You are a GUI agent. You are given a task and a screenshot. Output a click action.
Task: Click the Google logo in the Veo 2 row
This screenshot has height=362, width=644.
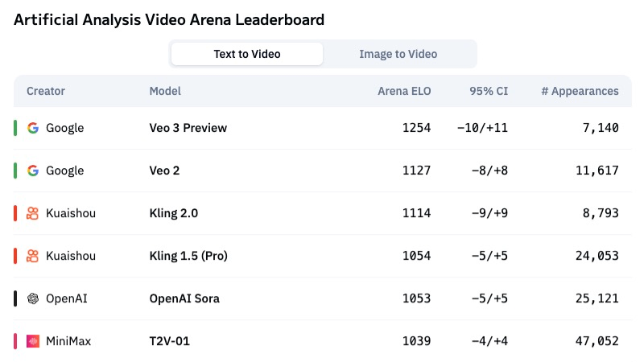33,171
